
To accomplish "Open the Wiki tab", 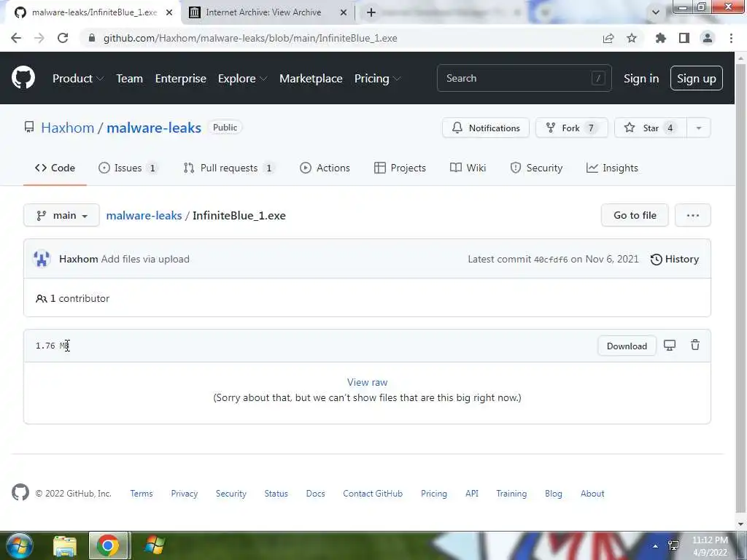I will (468, 168).
